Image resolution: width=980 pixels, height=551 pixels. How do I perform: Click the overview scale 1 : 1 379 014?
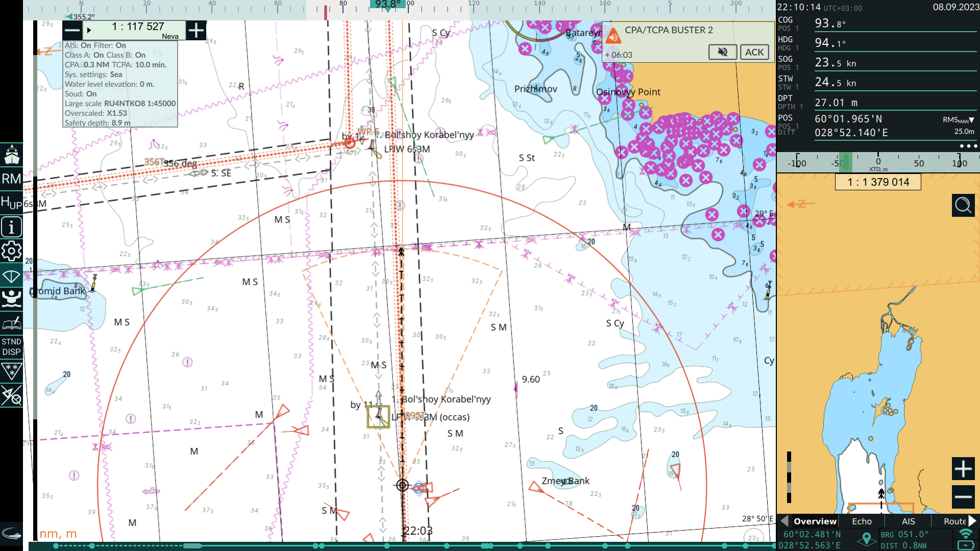(878, 182)
